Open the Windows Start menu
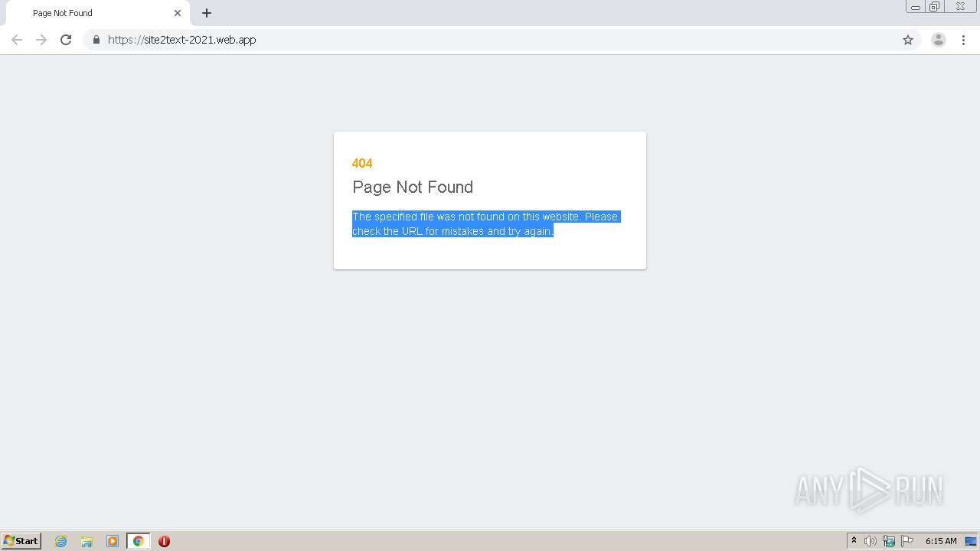Screen dimensions: 980x551 pos(21,540)
